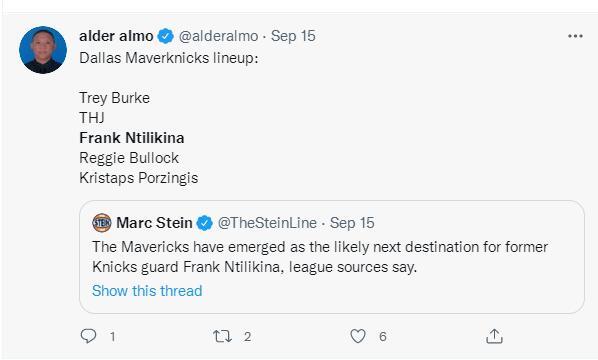
Task: Open the @alderalmo handle link
Action: (x=219, y=36)
